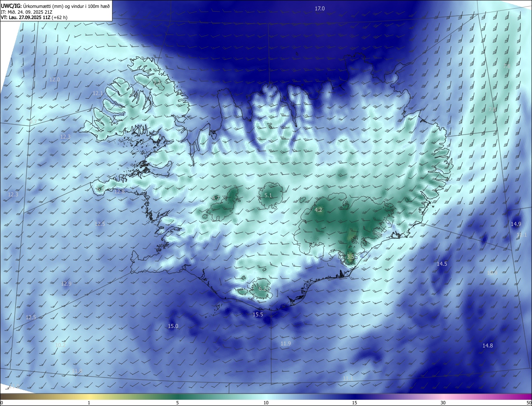This screenshot has height=406, width=532.
Task: Click the 4.2 value on the map
Action: (318, 210)
